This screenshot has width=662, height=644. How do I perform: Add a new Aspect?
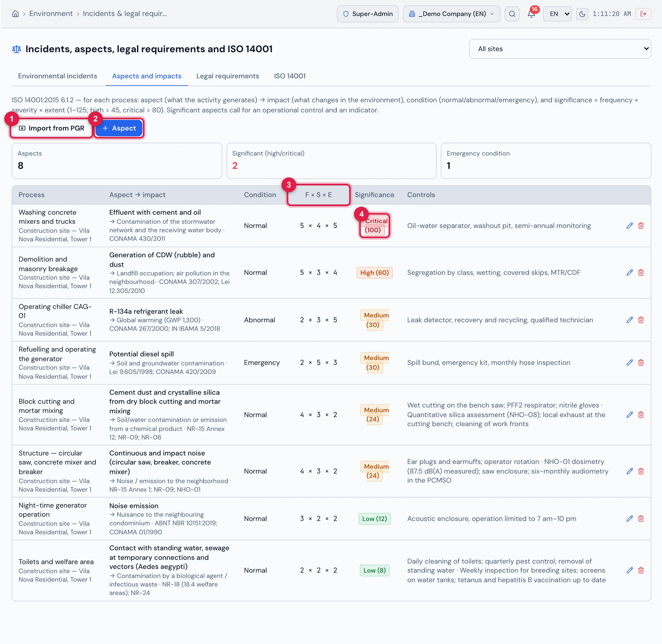coord(119,128)
